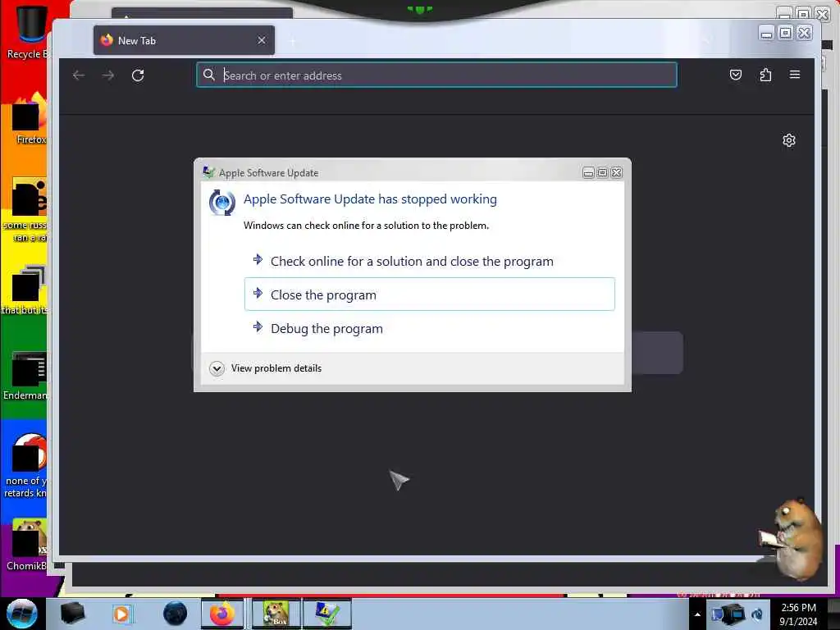Launch Windows Media Player from taskbar
This screenshot has width=840, height=630.
[121, 614]
